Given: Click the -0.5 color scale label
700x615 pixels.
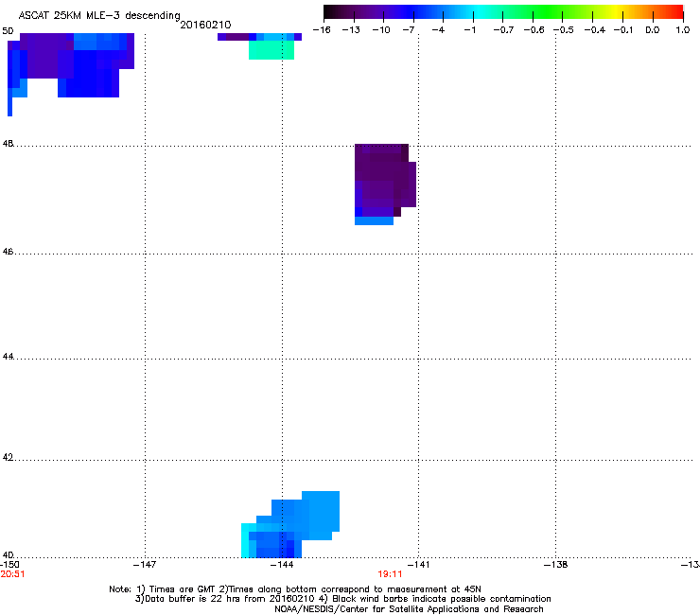Looking at the screenshot, I should [564, 30].
